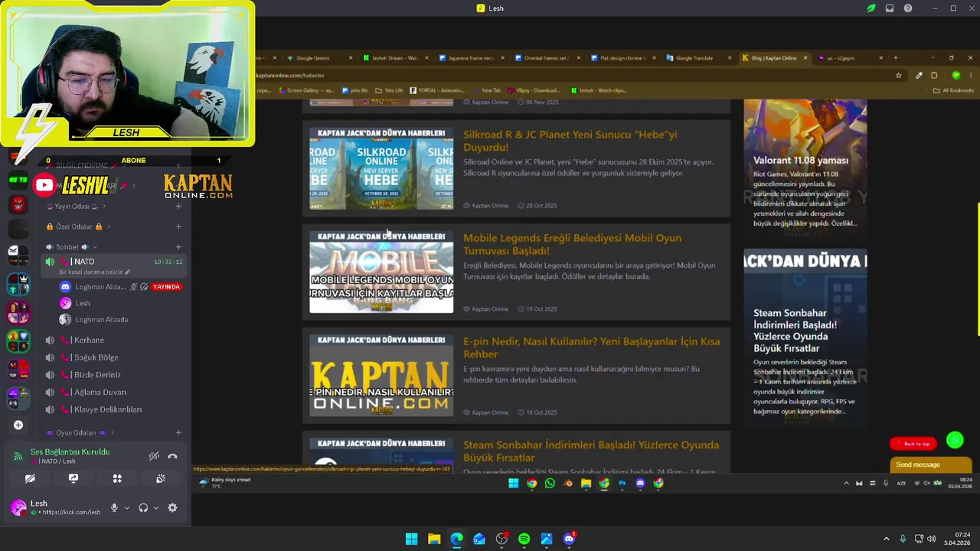Switch to Flat design chinese tab
The height and width of the screenshot is (551, 980).
pos(622,58)
